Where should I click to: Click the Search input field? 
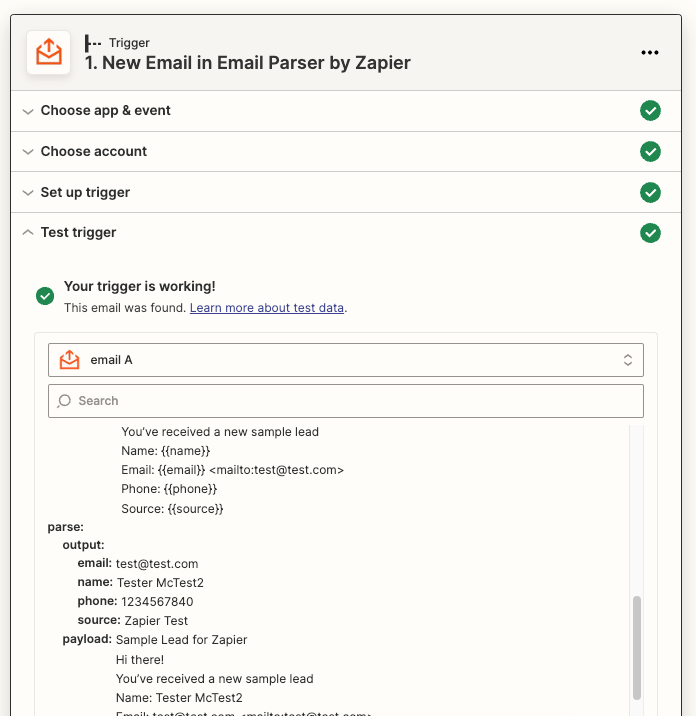pos(346,401)
